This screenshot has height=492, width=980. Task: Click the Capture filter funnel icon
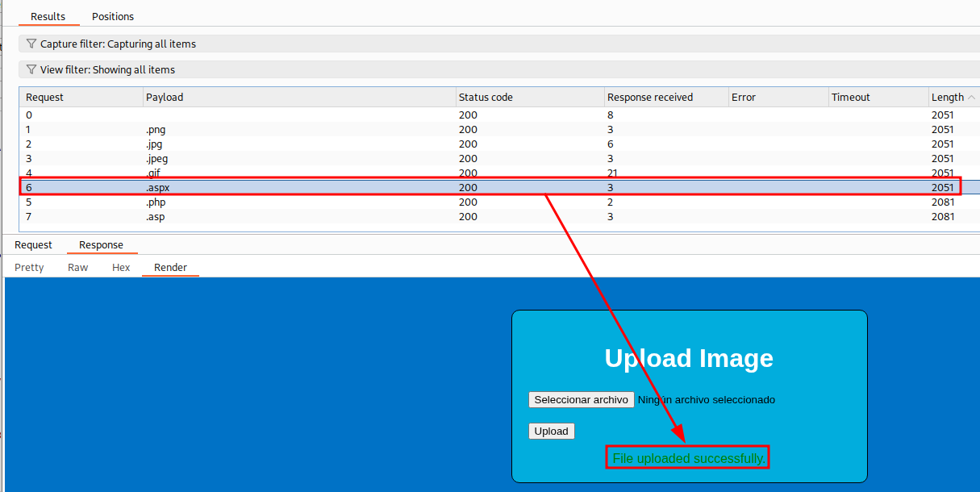pyautogui.click(x=31, y=44)
